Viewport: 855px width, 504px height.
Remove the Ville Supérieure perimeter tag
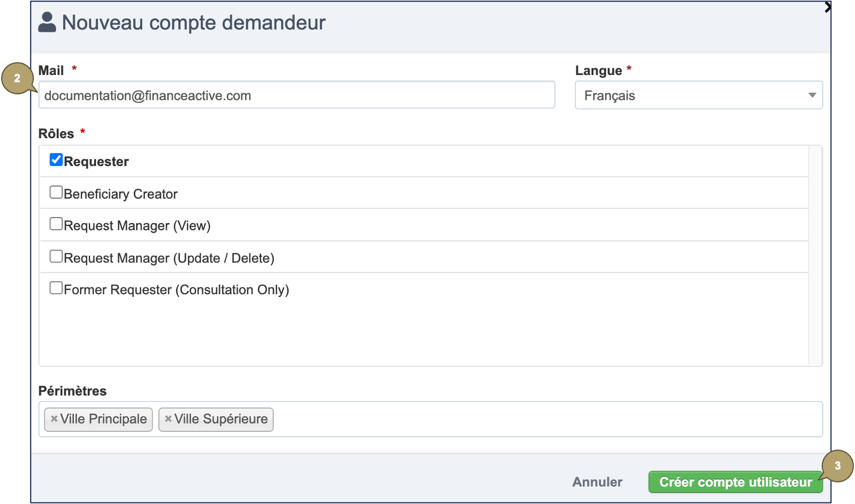[168, 419]
